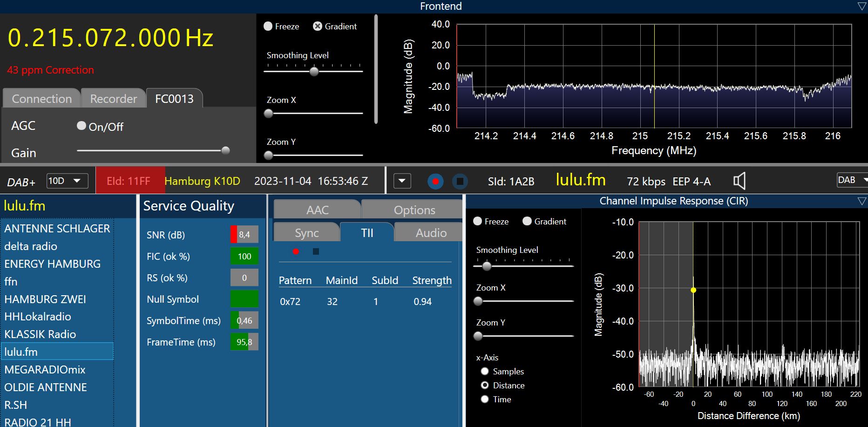The width and height of the screenshot is (868, 427).
Task: Enable Freeze in the Frontend spectrum
Action: [268, 27]
